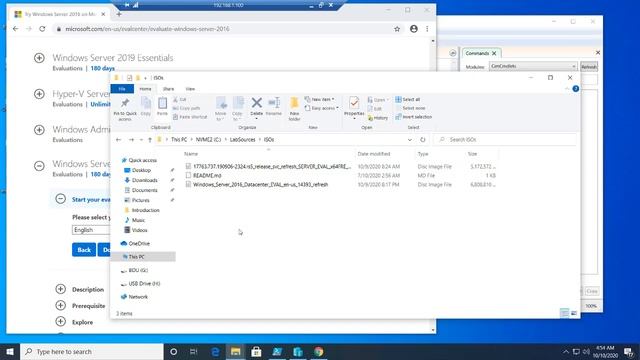Sort by Date modified column header
Viewport: 640px width, 360px height.
tap(374, 154)
